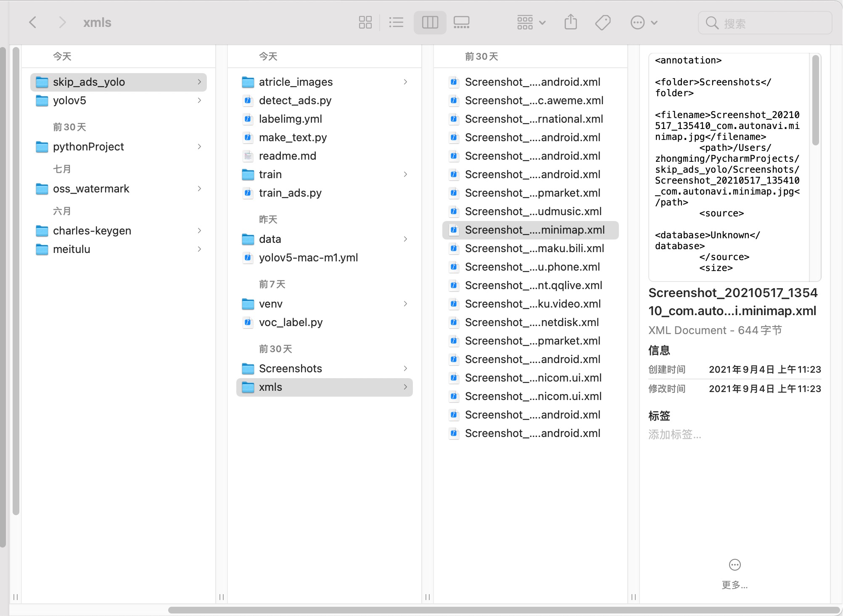Switch to list view
The height and width of the screenshot is (616, 843).
396,22
